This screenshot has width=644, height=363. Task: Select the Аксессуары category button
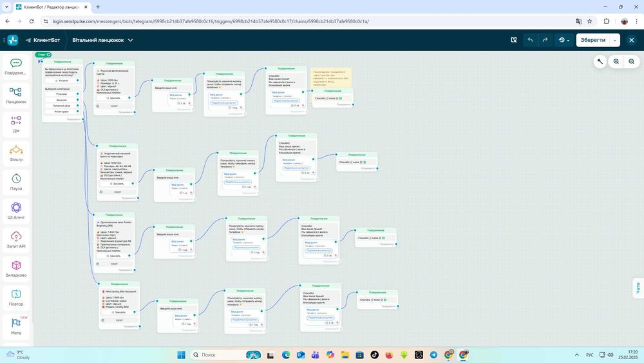tap(62, 112)
